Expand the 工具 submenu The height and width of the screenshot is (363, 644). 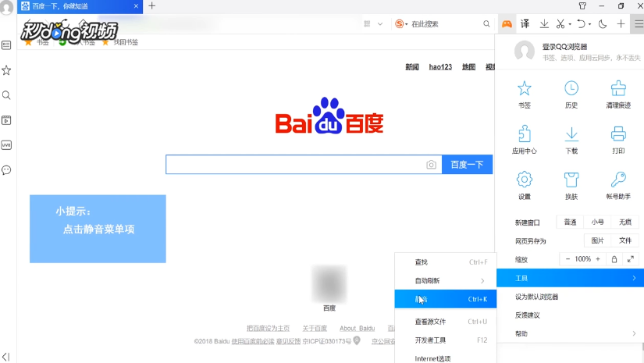(x=570, y=278)
